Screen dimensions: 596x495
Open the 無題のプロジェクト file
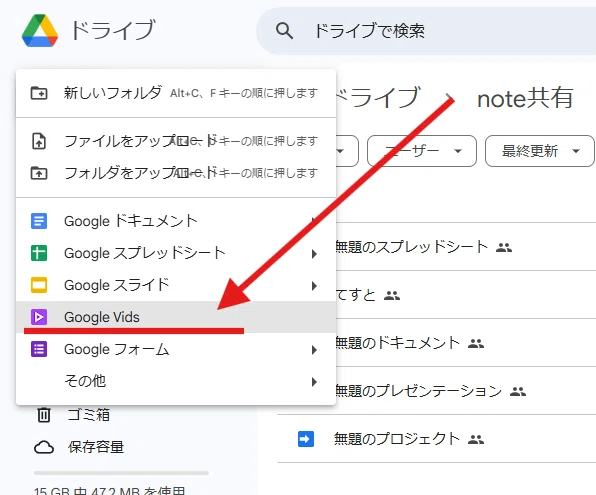(397, 439)
